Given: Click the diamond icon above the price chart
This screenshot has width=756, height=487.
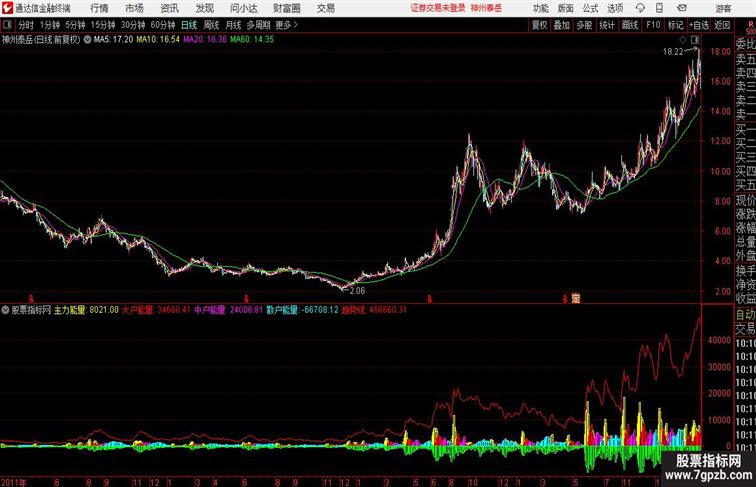Looking at the screenshot, I should click(x=683, y=40).
